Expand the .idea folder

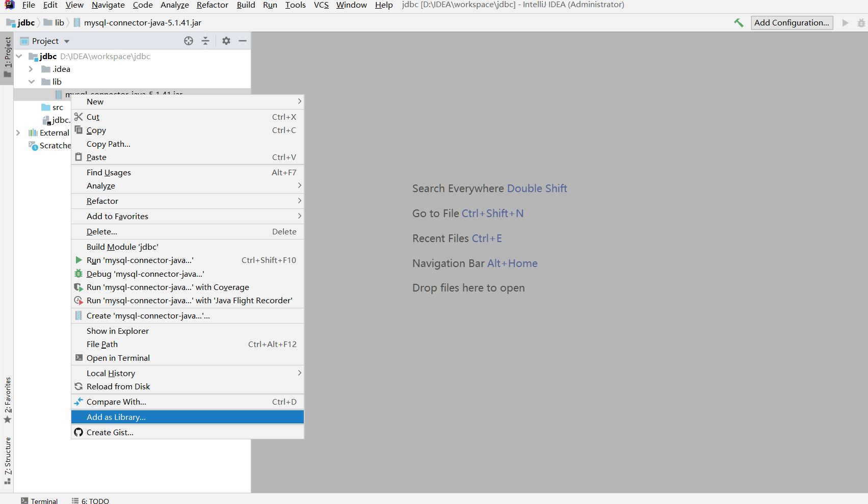pos(31,69)
